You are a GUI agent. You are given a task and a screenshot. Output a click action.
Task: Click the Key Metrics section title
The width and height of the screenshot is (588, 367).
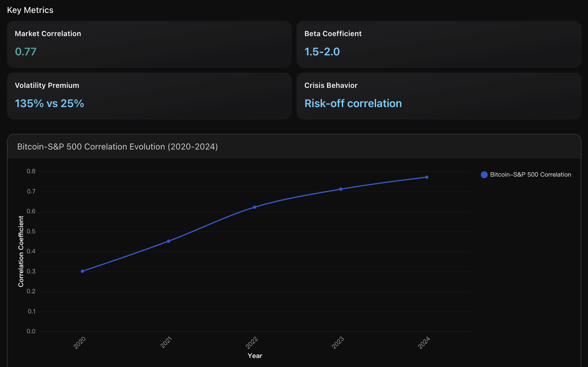tap(30, 10)
